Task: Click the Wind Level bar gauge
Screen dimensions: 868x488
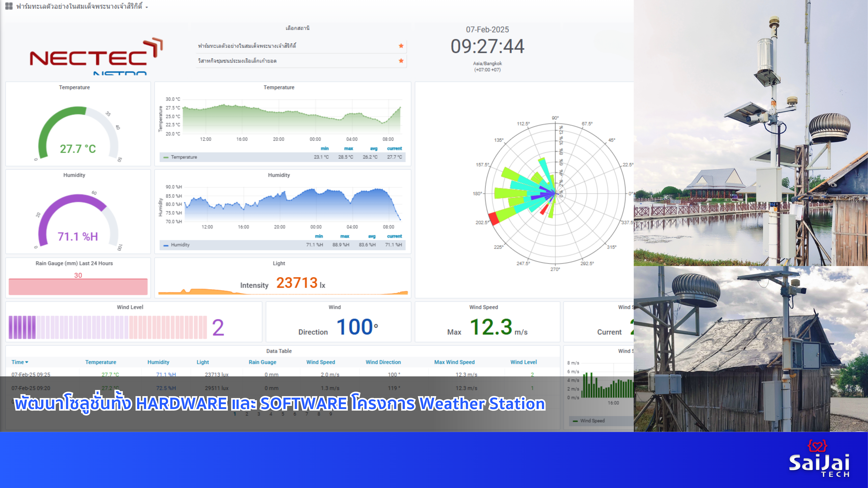Action: click(108, 327)
